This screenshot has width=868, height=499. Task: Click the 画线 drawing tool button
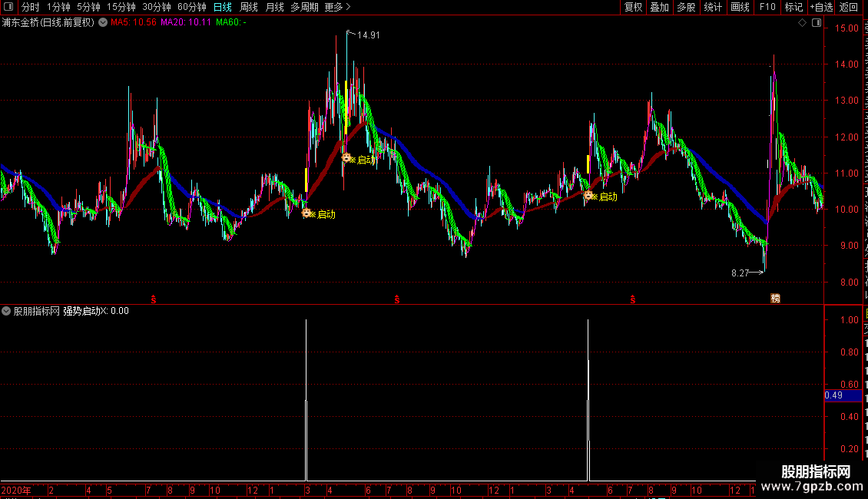740,7
